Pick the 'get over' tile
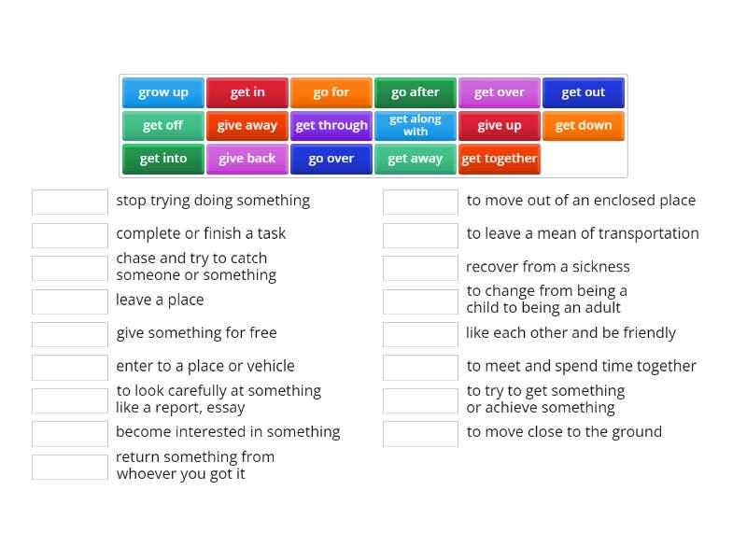 (x=499, y=91)
